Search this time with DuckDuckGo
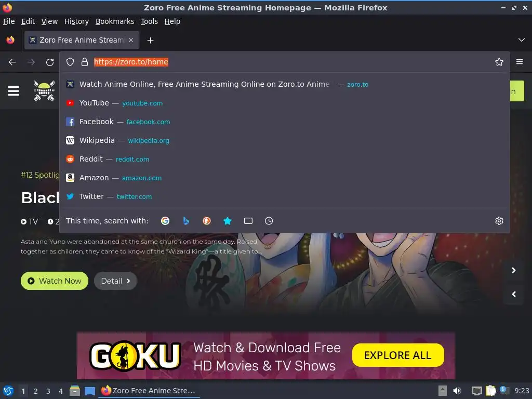The image size is (532, 399). click(x=207, y=221)
